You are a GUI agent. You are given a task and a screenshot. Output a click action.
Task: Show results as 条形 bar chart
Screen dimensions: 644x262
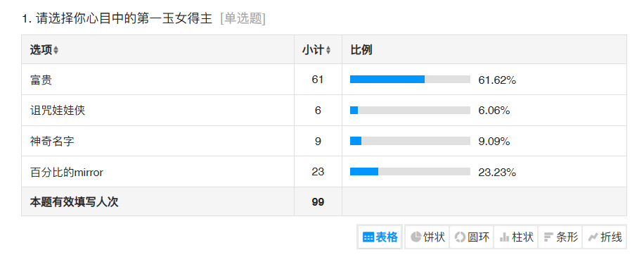tap(560, 237)
